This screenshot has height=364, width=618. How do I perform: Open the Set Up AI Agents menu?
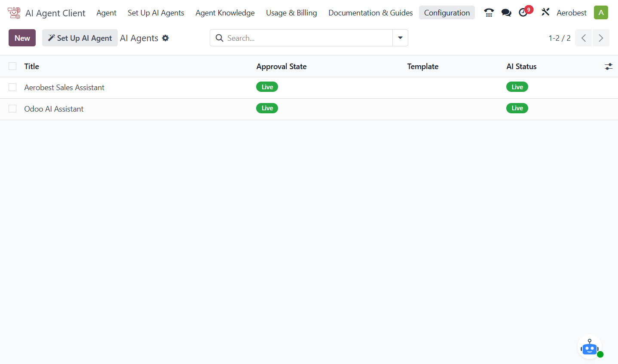click(x=156, y=13)
